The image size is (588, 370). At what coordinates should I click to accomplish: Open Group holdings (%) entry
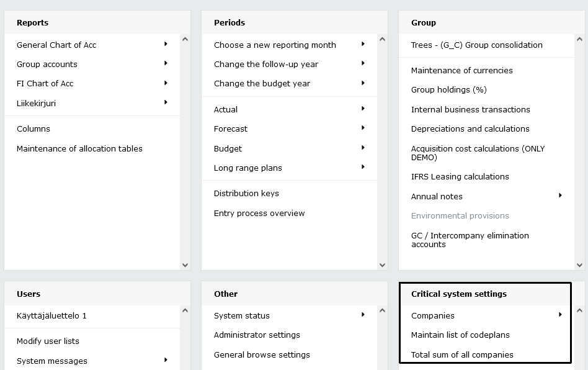click(449, 89)
